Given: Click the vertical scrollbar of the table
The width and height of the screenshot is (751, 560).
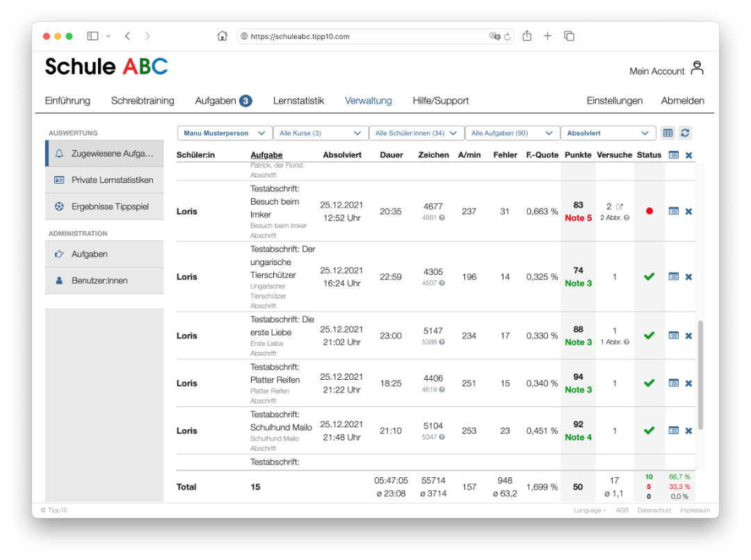Looking at the screenshot, I should click(x=700, y=374).
